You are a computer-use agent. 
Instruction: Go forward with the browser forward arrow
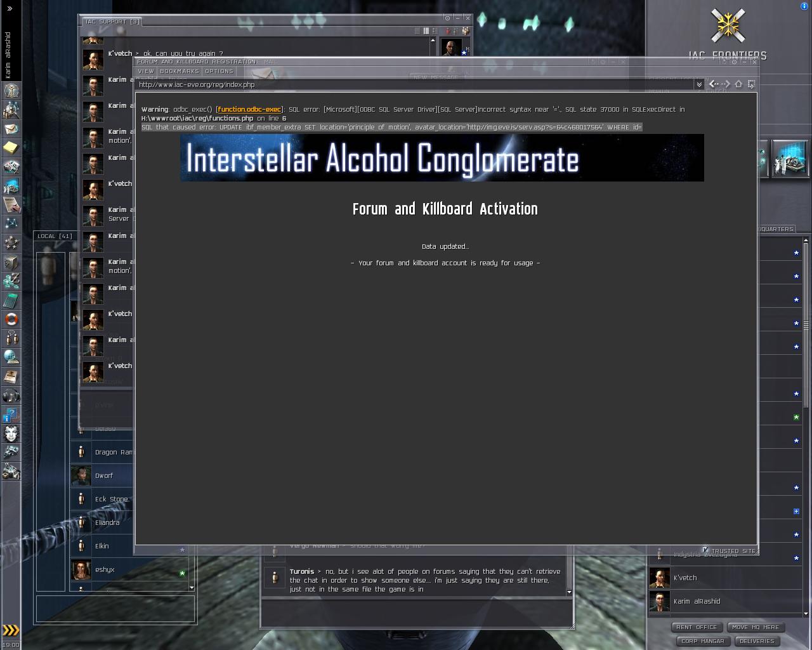pos(726,84)
